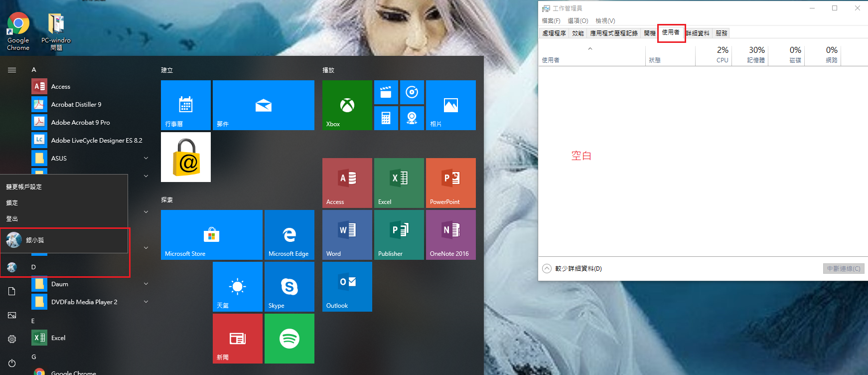
Task: Click the Power icon in Start
Action: [12, 363]
